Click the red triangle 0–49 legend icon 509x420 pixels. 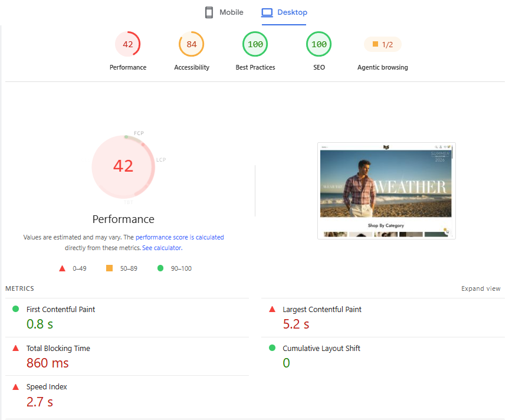coord(62,268)
